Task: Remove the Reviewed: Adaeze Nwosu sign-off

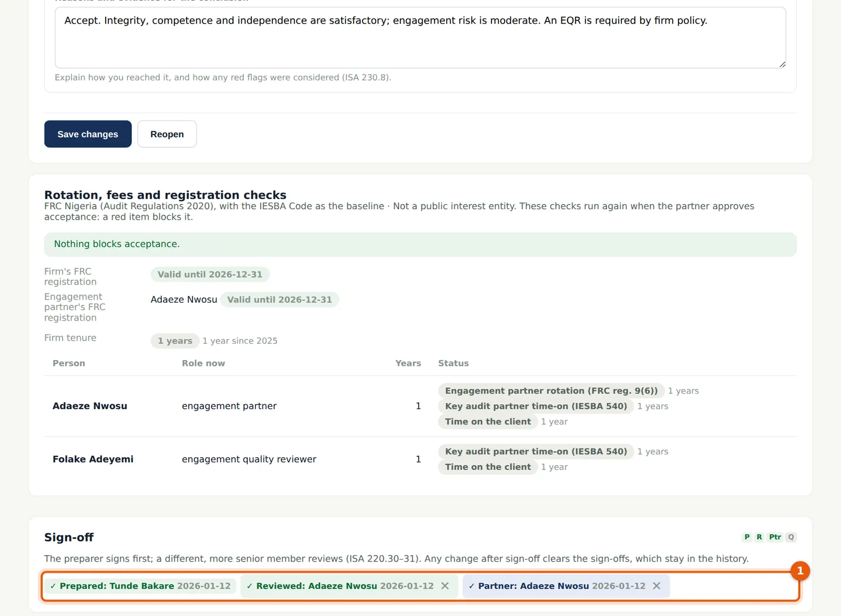Action: click(445, 586)
